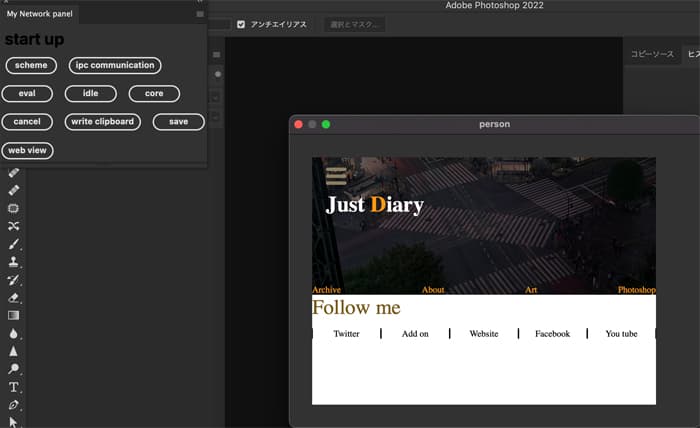The image size is (700, 428).
Task: Close the person window with red button
Action: pyautogui.click(x=299, y=125)
